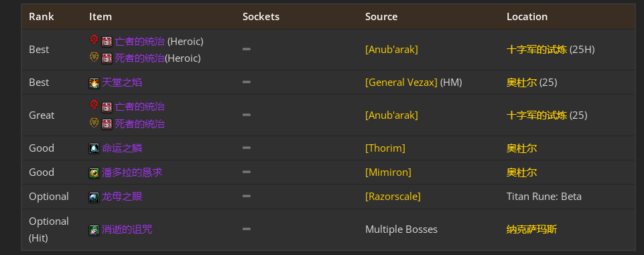Open the [Mimiron] source link
The width and height of the screenshot is (644, 255).
(x=388, y=172)
